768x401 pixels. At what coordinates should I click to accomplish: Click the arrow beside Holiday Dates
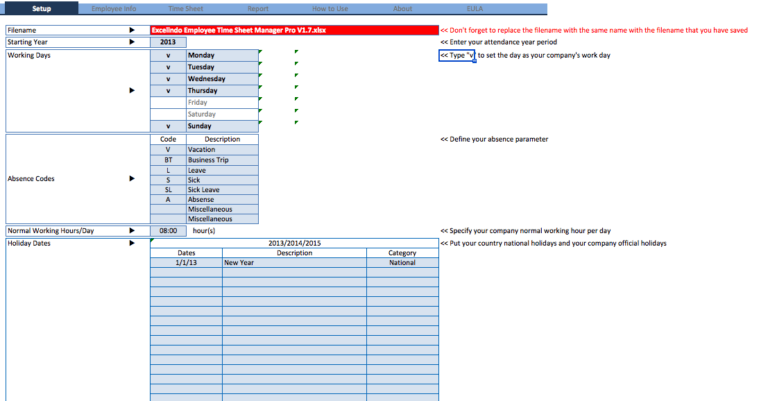click(132, 243)
